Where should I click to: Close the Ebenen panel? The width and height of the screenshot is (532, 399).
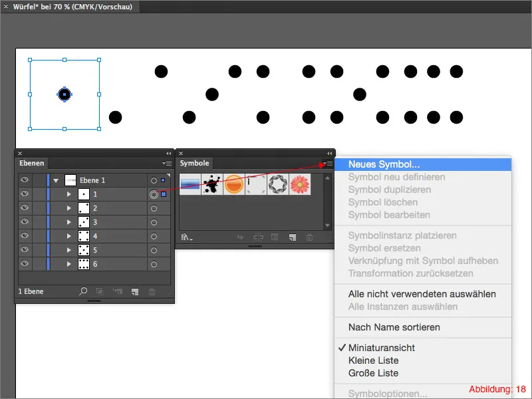pyautogui.click(x=20, y=154)
